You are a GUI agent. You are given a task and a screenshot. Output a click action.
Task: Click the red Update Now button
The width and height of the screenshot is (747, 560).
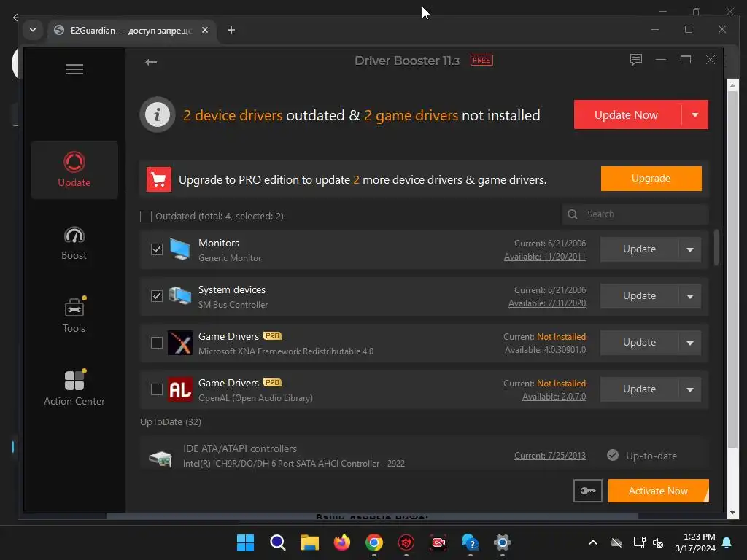627,114
